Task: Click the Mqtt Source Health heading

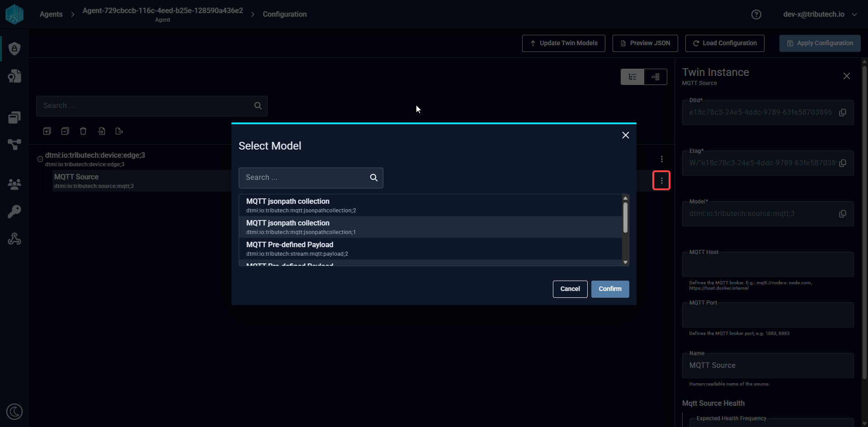Action: point(713,404)
